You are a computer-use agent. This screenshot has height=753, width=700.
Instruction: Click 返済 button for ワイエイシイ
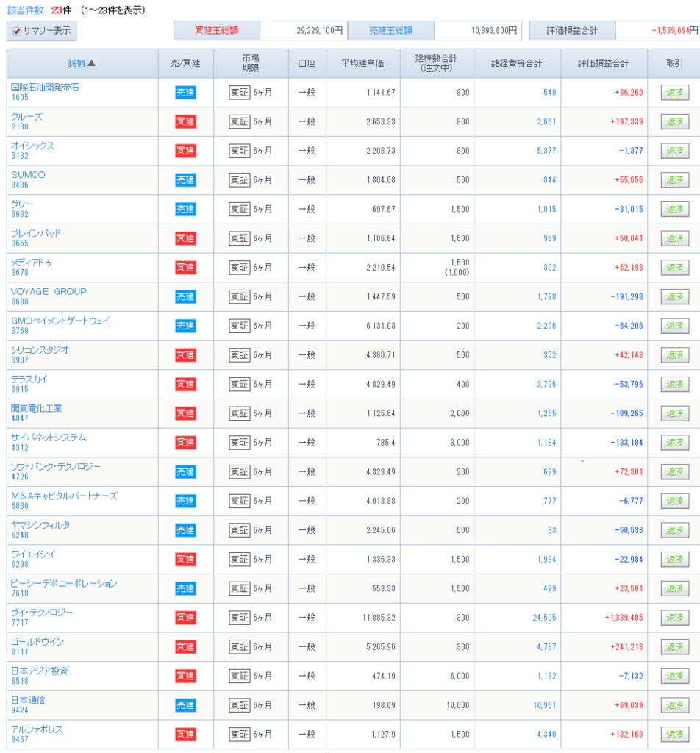(x=674, y=560)
